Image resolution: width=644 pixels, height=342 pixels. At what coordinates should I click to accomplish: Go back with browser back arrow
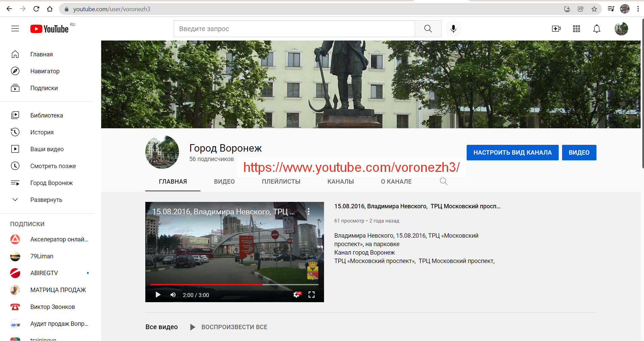point(9,9)
